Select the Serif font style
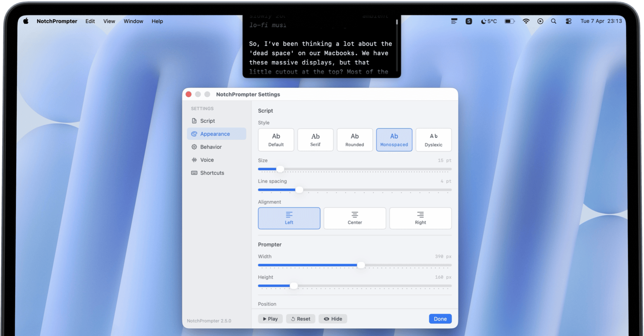Screen dimensions: 644x336 315,140
